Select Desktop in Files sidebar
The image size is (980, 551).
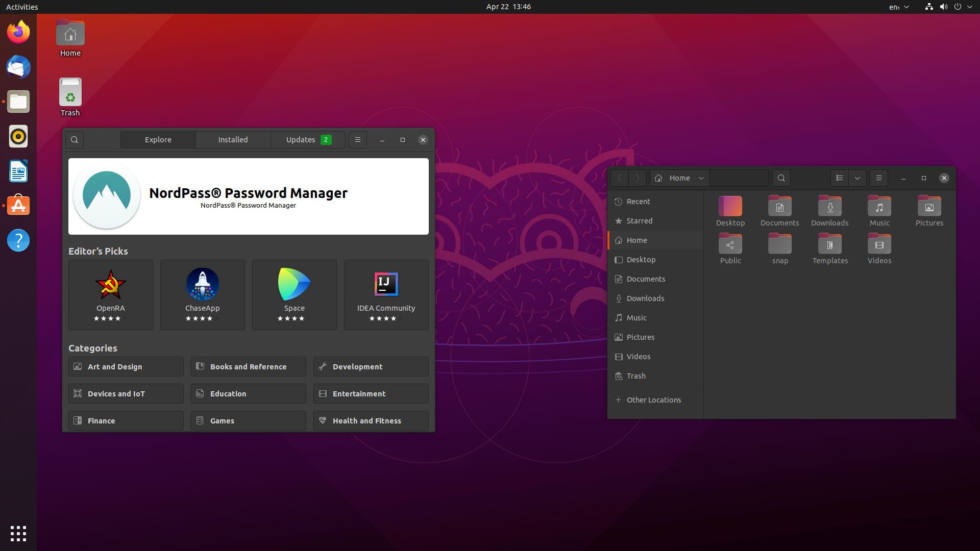[x=655, y=260]
